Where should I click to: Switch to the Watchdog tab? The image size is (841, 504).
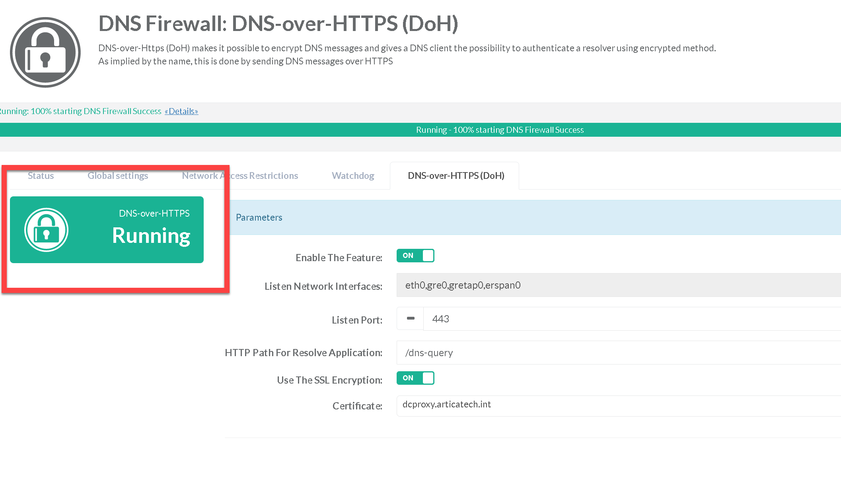[x=353, y=176]
